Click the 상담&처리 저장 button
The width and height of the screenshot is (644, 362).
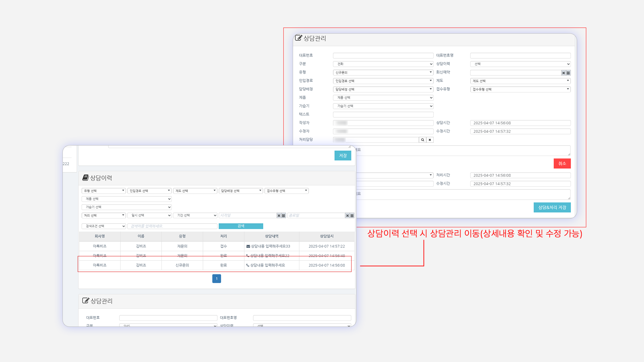[x=552, y=207]
